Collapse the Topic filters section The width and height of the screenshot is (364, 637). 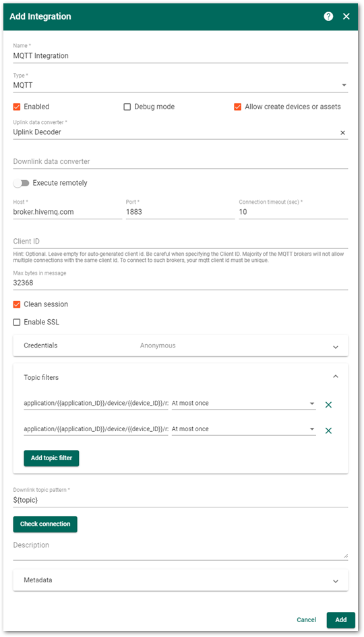[336, 377]
